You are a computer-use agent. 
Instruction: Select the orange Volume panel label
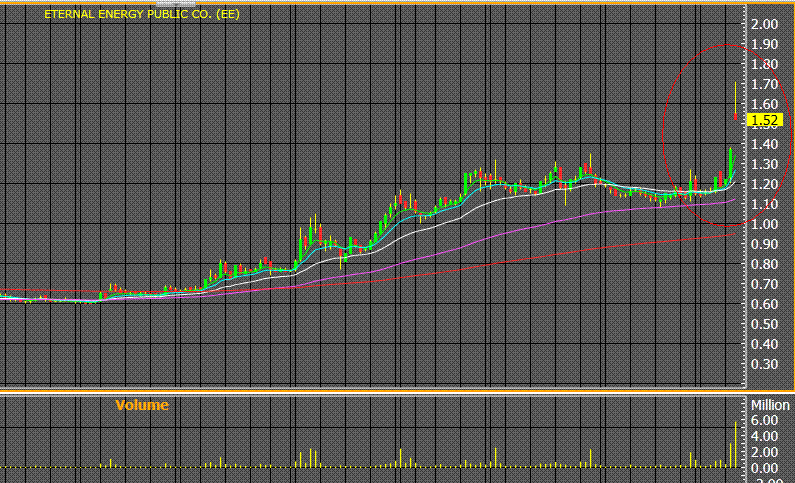tap(142, 405)
